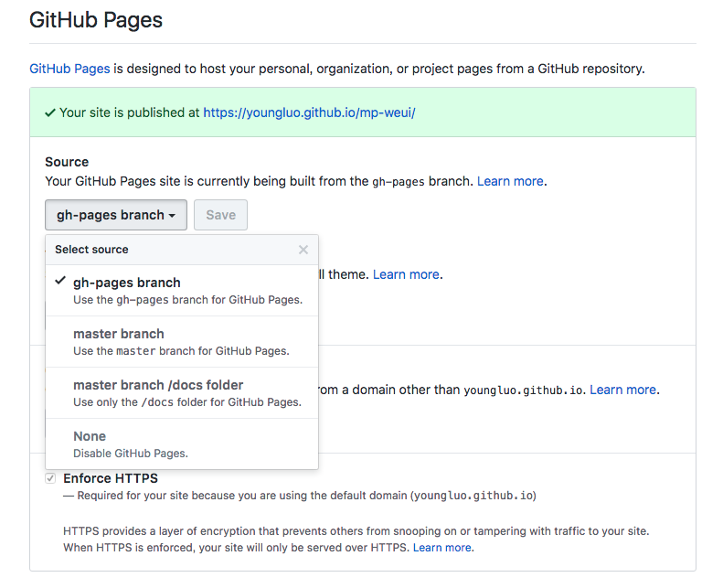The image size is (723, 588).
Task: Open published site URL youngluo.github.io/mp-weui
Action: (x=309, y=112)
